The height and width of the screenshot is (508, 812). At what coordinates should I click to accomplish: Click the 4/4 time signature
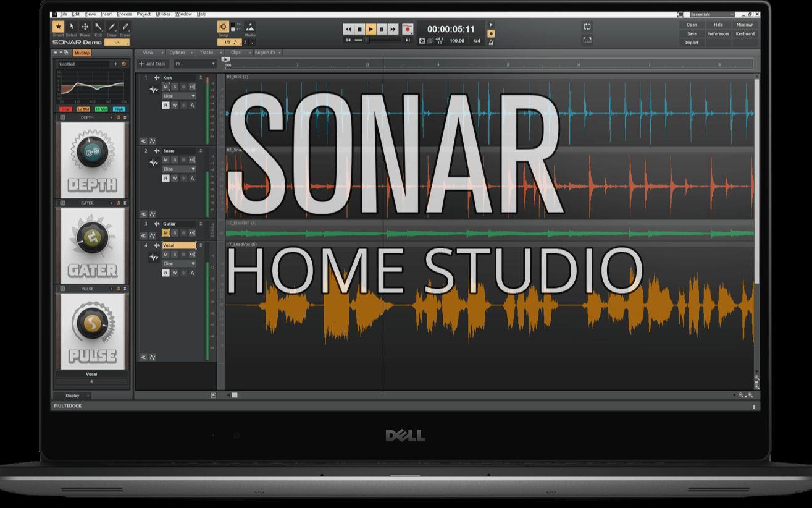pos(477,41)
